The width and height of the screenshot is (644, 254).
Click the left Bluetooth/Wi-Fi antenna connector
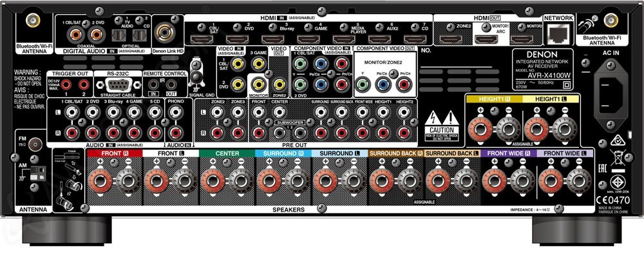(x=32, y=20)
